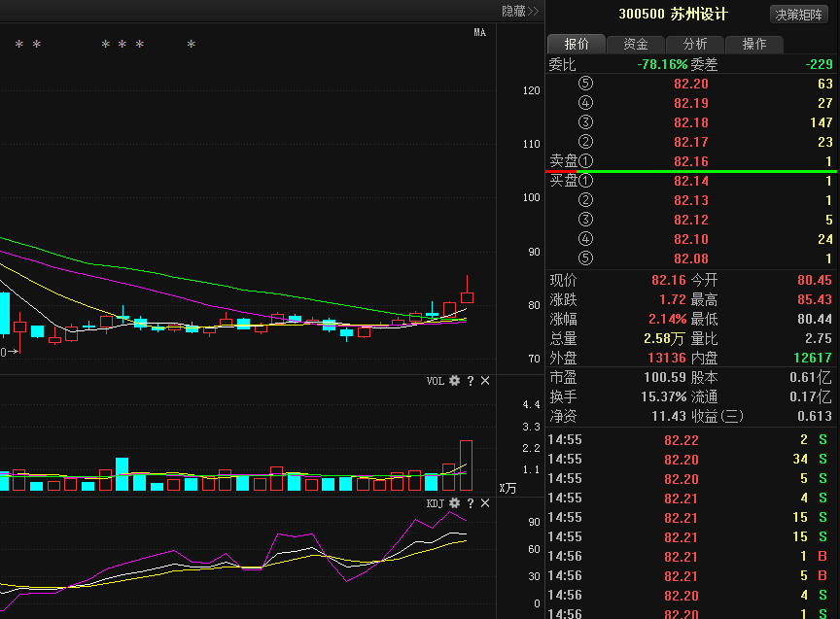Viewport: 840px width, 619px height.
Task: Click 收益(三) value 0.613
Action: point(815,416)
